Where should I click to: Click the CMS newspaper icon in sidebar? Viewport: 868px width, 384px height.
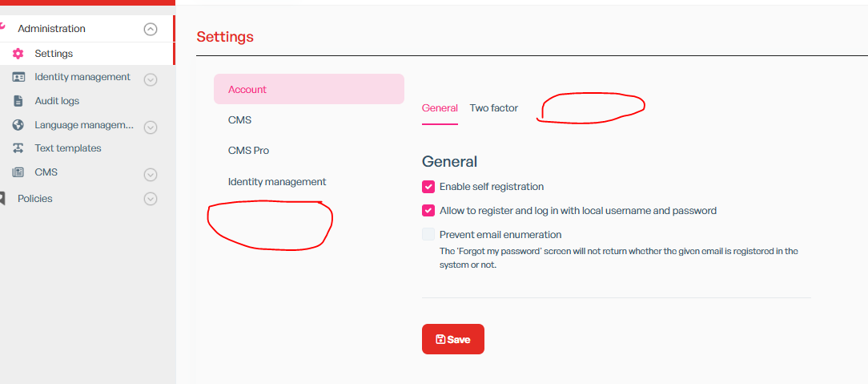[18, 172]
